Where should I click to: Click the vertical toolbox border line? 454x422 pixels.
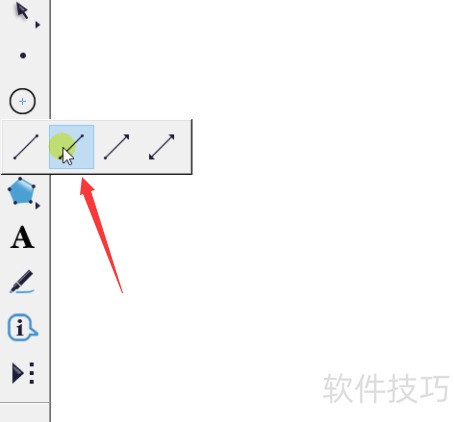pos(50,300)
